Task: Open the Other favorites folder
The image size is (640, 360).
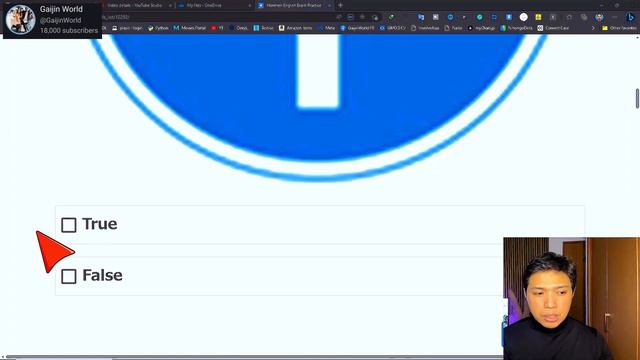Action: click(x=620, y=28)
